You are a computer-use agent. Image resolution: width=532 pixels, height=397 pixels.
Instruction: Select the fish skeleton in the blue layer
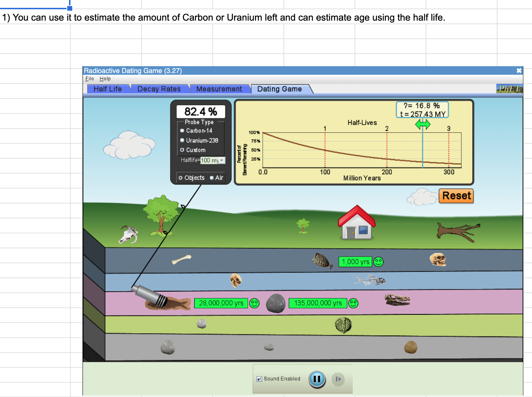pos(370,280)
